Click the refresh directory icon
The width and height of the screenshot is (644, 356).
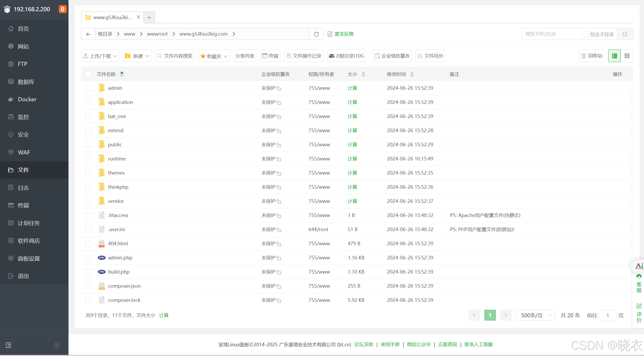coord(316,34)
